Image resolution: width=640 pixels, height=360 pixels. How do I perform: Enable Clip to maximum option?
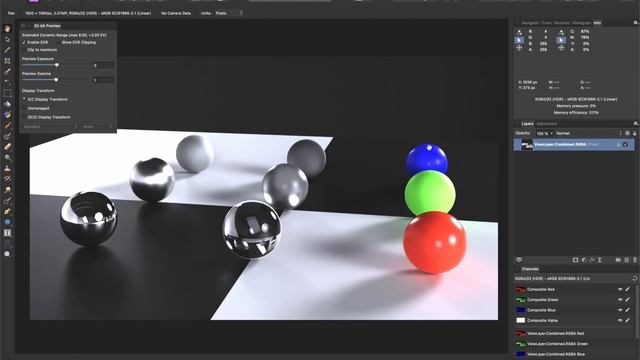coord(24,50)
